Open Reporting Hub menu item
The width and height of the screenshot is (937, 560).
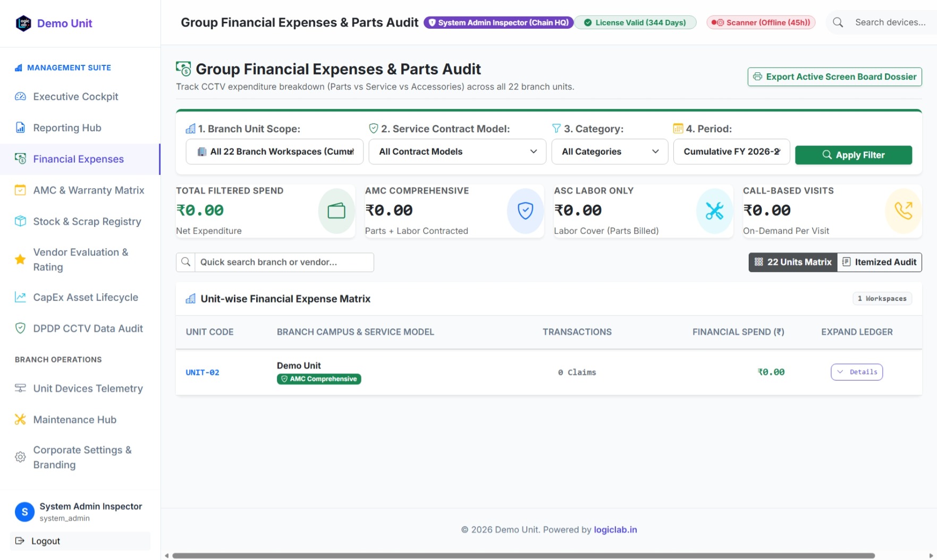pyautogui.click(x=80, y=128)
